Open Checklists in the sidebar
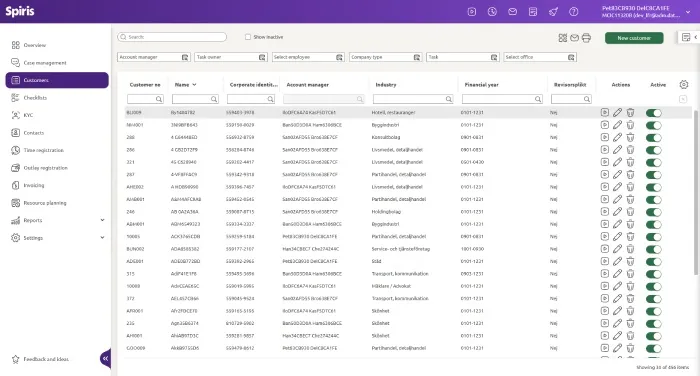 pyautogui.click(x=35, y=98)
